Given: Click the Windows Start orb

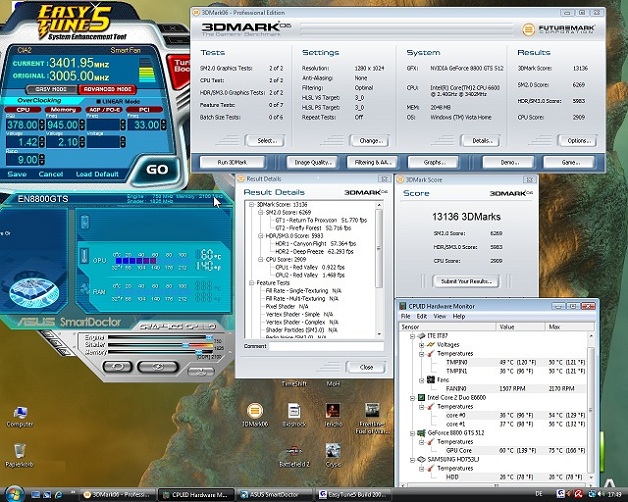Looking at the screenshot, I should pyautogui.click(x=14, y=494).
